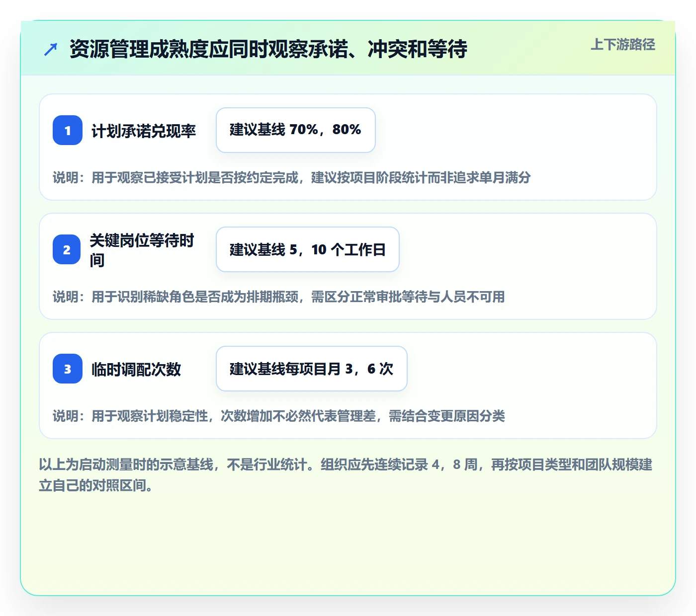
Task: Click the number 1 badge
Action: (x=68, y=130)
